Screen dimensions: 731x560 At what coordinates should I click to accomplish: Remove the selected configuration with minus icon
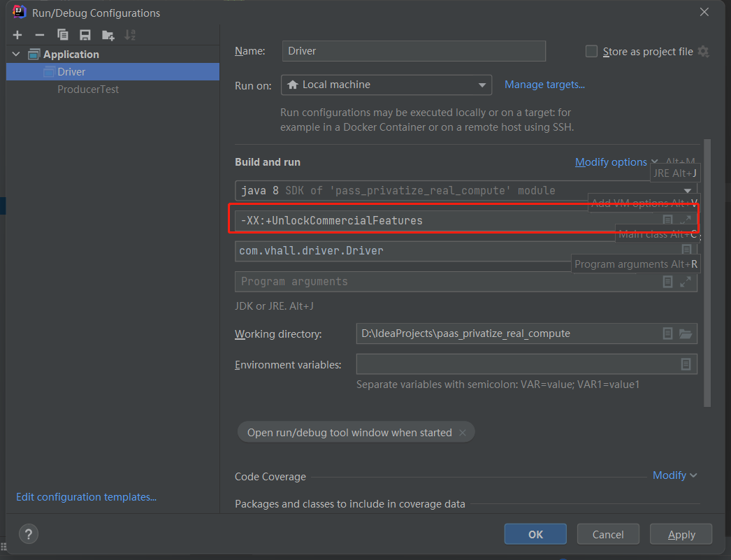(40, 35)
